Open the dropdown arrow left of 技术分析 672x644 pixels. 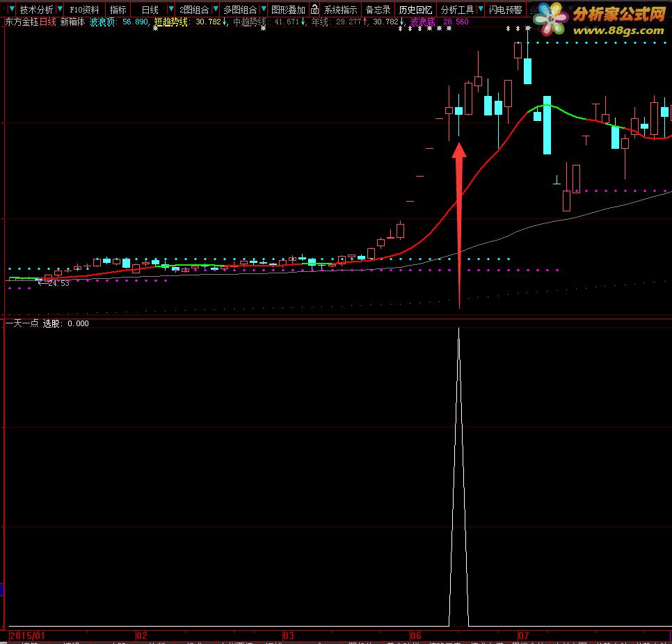[12, 9]
